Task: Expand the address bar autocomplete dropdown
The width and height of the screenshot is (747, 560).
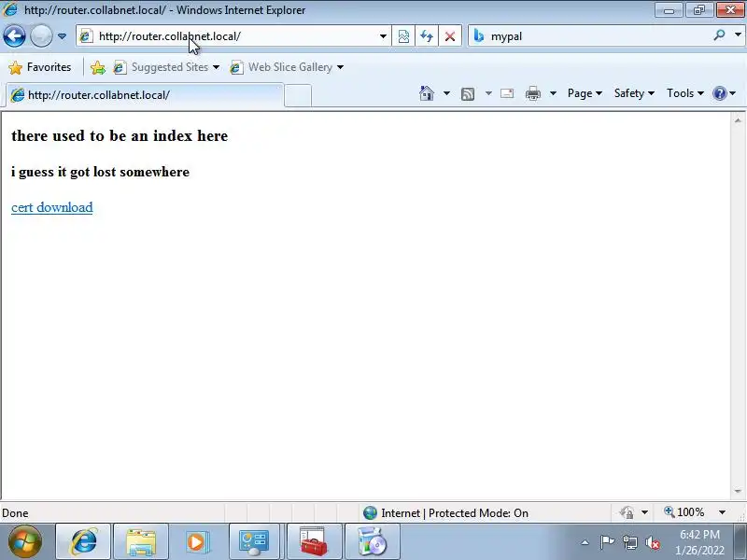Action: pos(383,36)
